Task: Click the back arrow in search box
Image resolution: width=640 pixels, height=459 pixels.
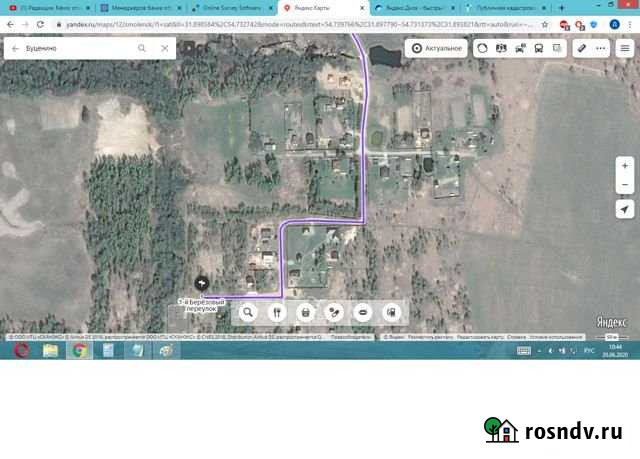Action: coord(15,47)
